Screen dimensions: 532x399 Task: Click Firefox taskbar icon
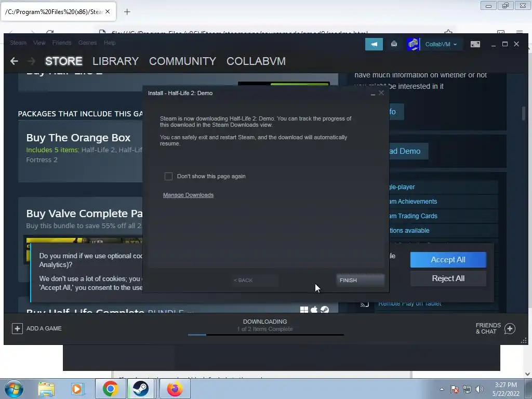(x=175, y=389)
